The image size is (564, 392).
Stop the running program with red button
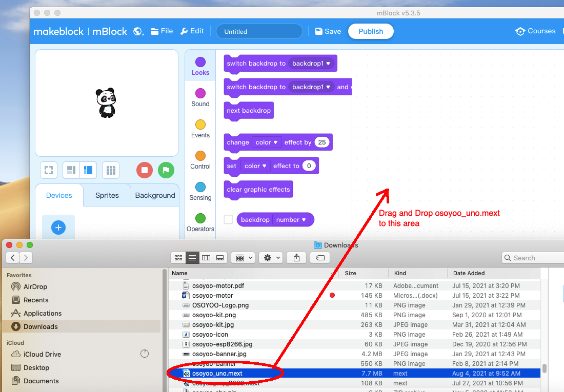[144, 170]
